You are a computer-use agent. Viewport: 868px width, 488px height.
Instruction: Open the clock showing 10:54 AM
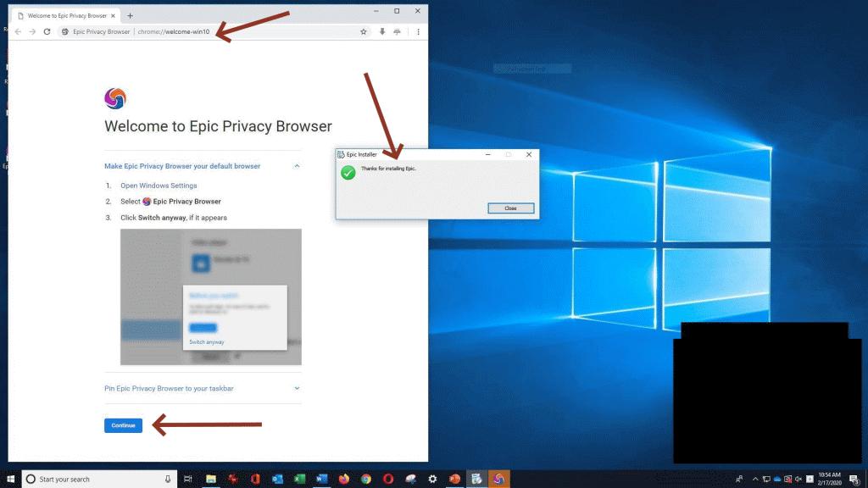coord(829,479)
